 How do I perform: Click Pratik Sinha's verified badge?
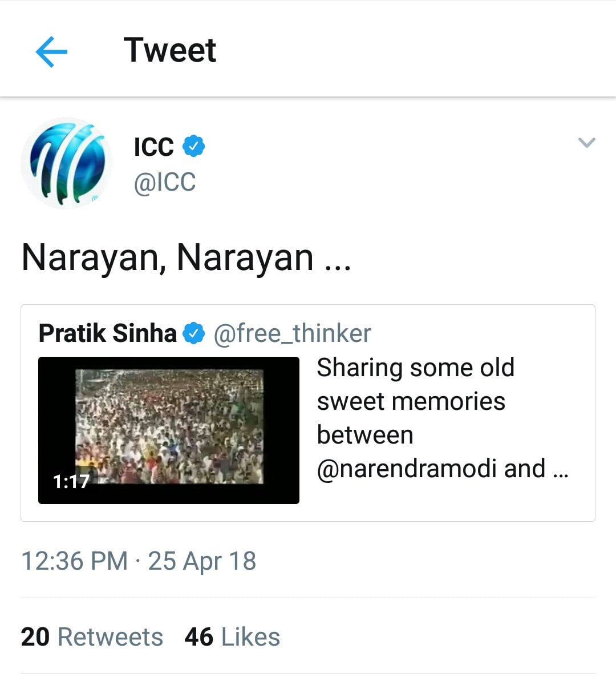coord(194,333)
